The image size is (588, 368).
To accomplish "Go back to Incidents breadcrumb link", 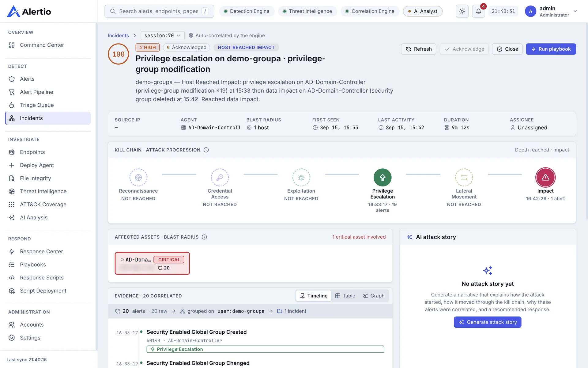I will point(118,36).
